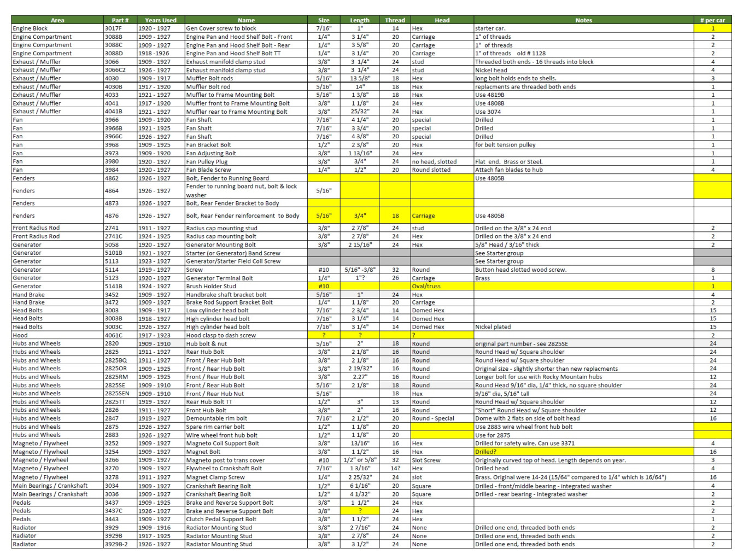
Task: Click 'Use 2883 wire wheel front hub bolt'
Action: (524, 427)
